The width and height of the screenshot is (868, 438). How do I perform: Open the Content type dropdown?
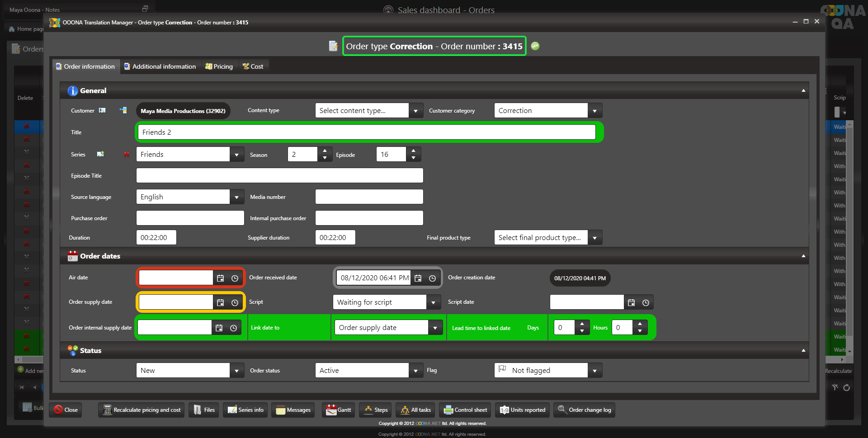pos(415,111)
